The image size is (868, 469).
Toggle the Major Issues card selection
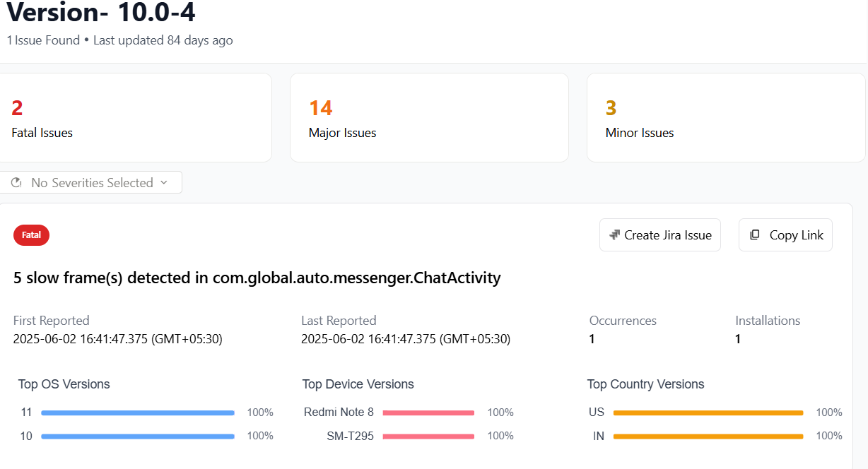(429, 117)
